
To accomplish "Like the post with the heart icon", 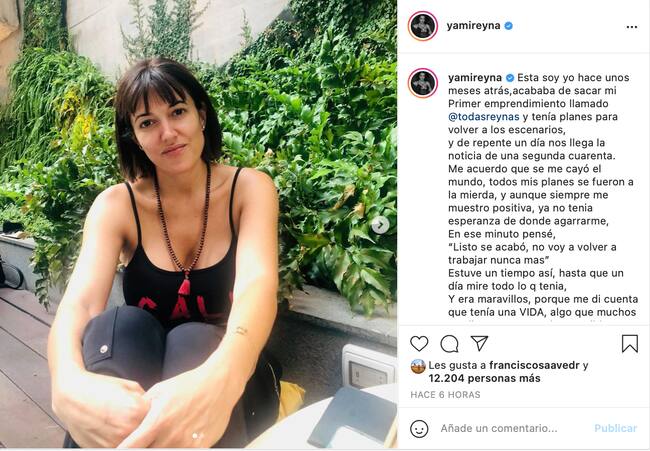I will click(419, 344).
